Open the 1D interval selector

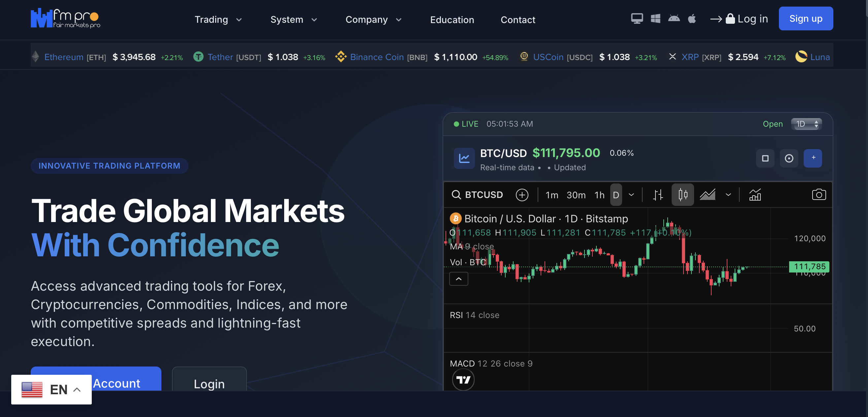click(x=806, y=124)
